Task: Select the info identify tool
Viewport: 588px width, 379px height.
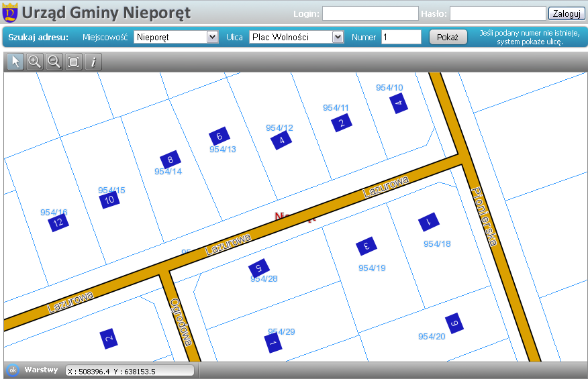Action: (93, 62)
